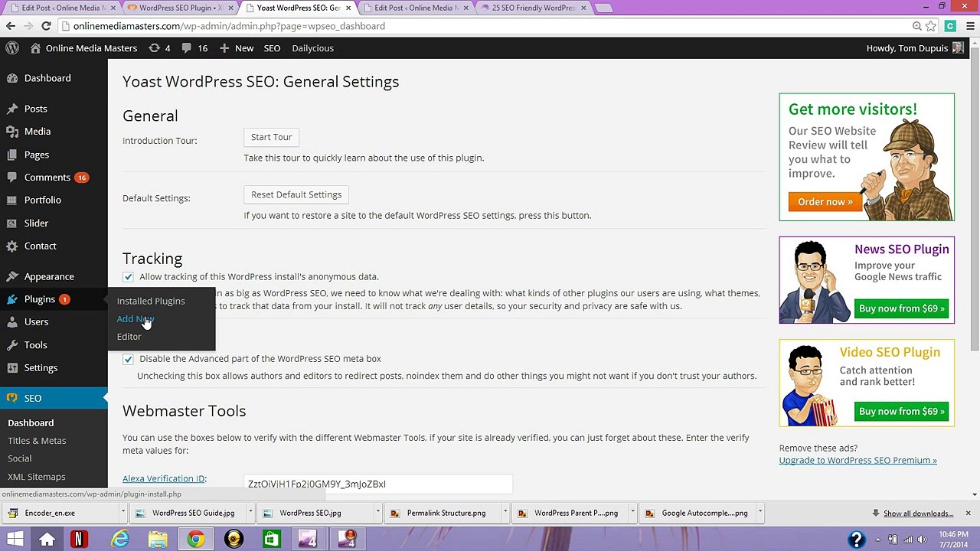Launch Internet Explorer from the taskbar
Image resolution: width=980 pixels, height=551 pixels.
pos(120,540)
